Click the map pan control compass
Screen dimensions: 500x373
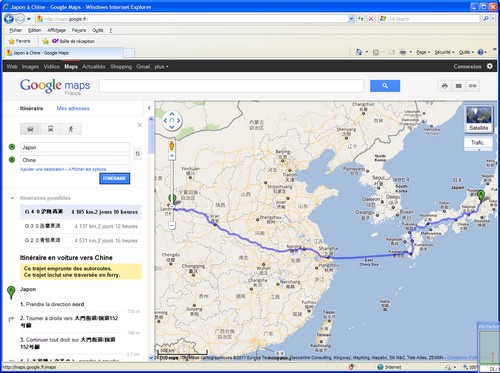172,121
